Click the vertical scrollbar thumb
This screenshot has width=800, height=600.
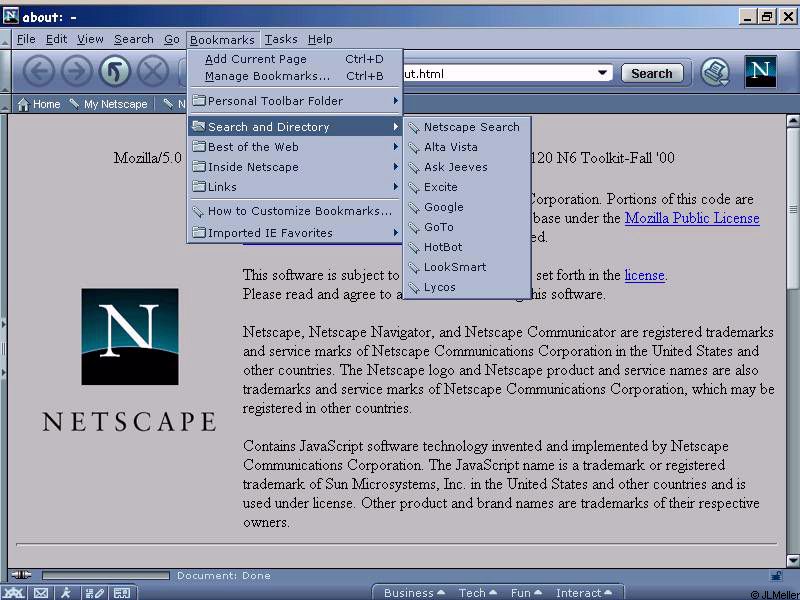[x=793, y=208]
